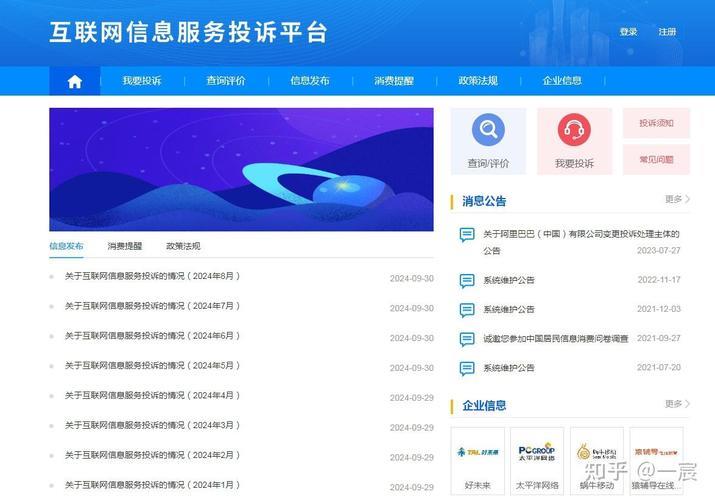This screenshot has height=500, width=715.
Task: Open the 太平洋网络 PCGROUP logo
Action: pos(537,452)
